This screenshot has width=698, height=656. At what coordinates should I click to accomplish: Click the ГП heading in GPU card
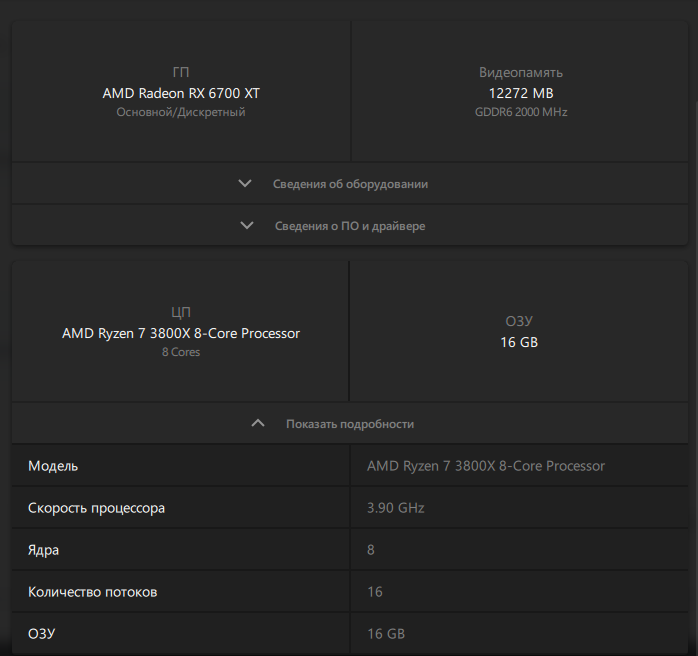(x=181, y=72)
